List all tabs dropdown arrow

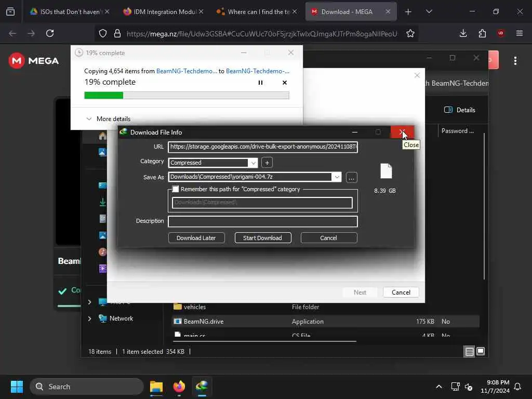coord(429,12)
